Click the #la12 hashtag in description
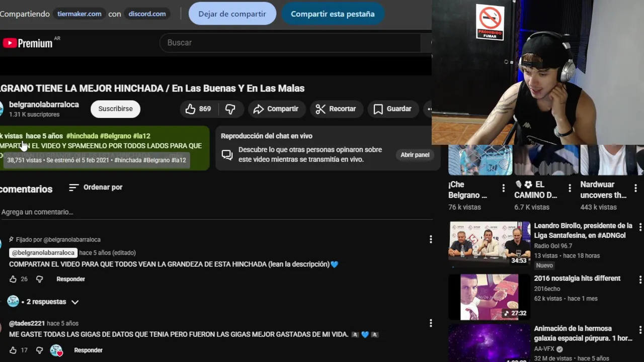644x362 pixels. [141, 136]
